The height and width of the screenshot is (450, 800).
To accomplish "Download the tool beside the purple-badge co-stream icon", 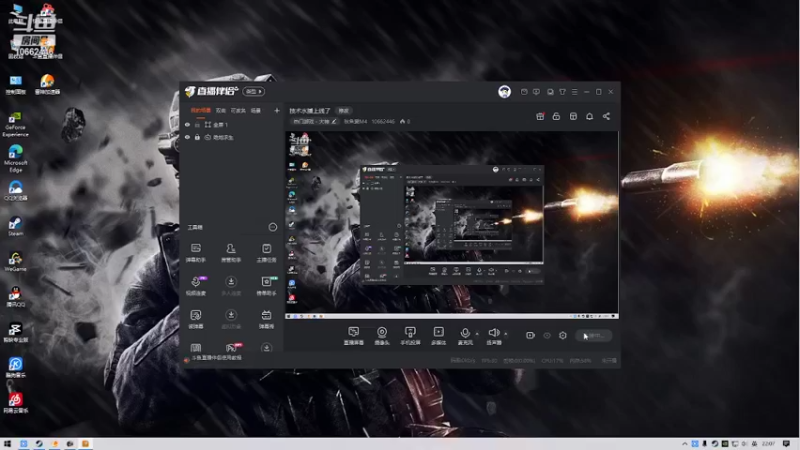I will pyautogui.click(x=231, y=286).
